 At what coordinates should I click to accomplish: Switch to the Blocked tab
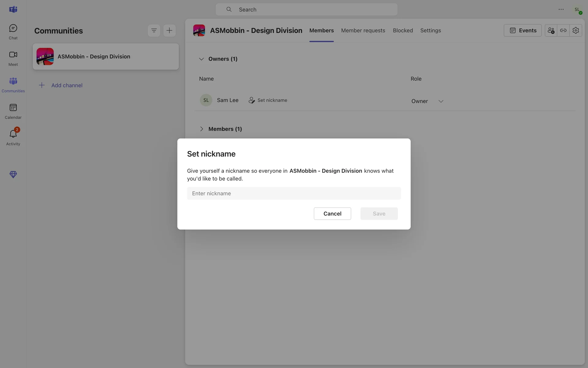click(x=403, y=30)
